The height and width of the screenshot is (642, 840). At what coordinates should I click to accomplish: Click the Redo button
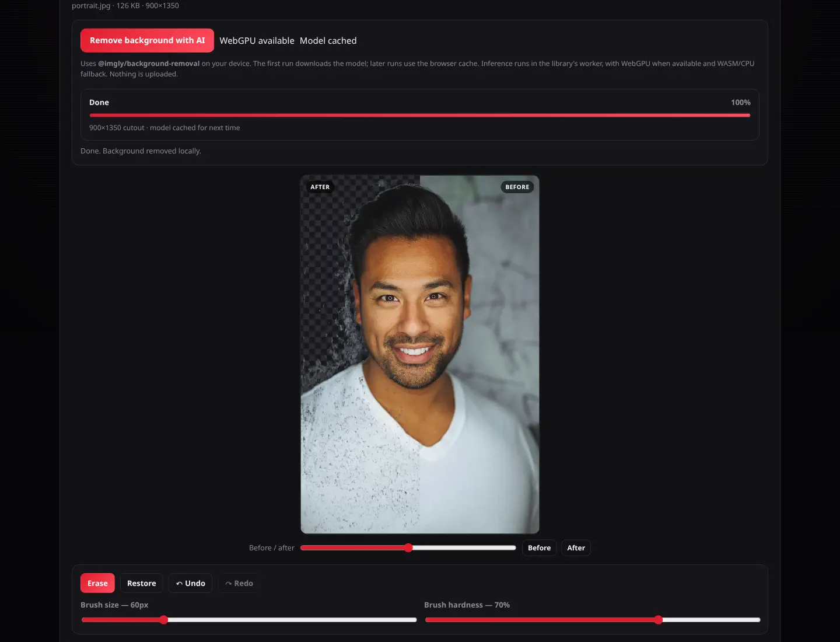(239, 583)
